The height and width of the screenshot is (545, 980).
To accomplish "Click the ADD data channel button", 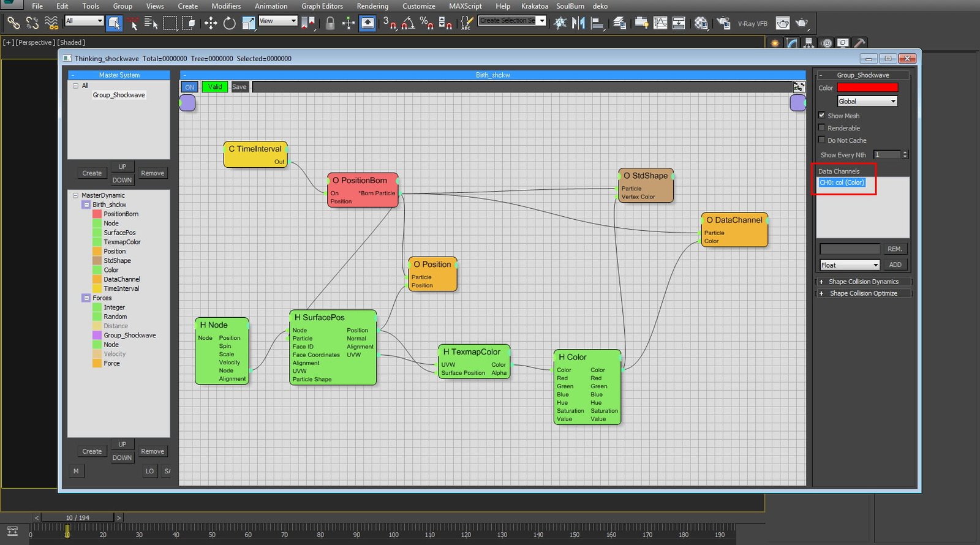I will (x=895, y=265).
